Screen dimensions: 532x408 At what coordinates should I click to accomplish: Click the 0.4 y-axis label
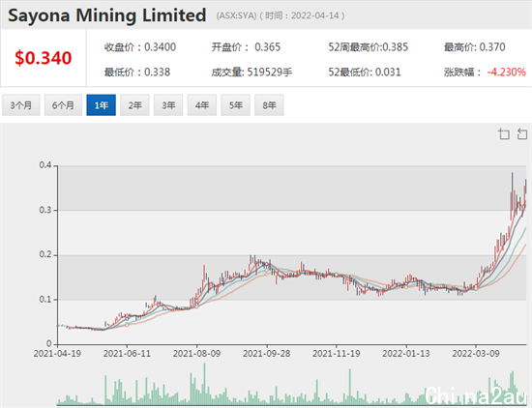(45, 165)
